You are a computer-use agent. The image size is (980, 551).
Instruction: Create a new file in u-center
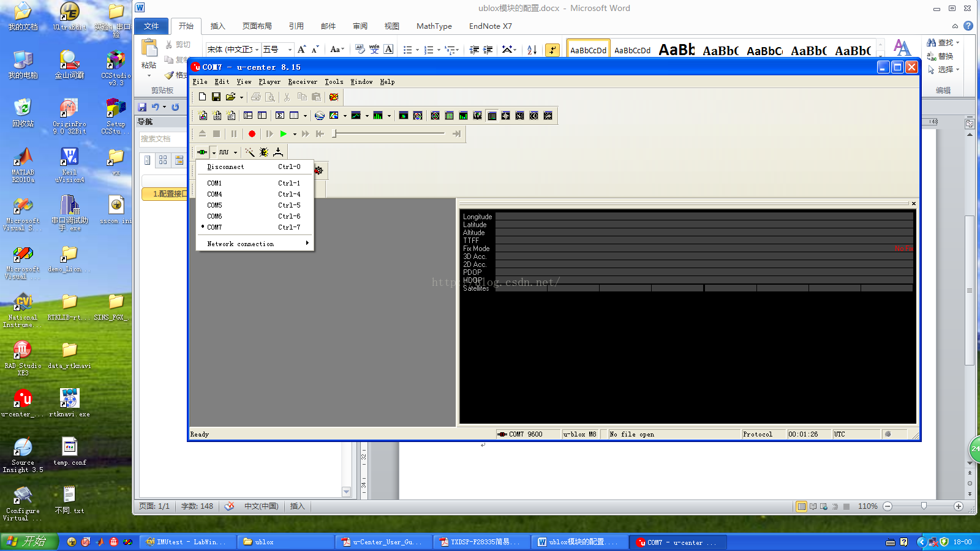tap(202, 97)
